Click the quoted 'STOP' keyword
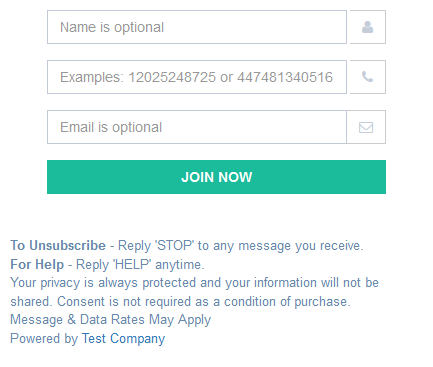This screenshot has height=367, width=433. click(x=174, y=246)
